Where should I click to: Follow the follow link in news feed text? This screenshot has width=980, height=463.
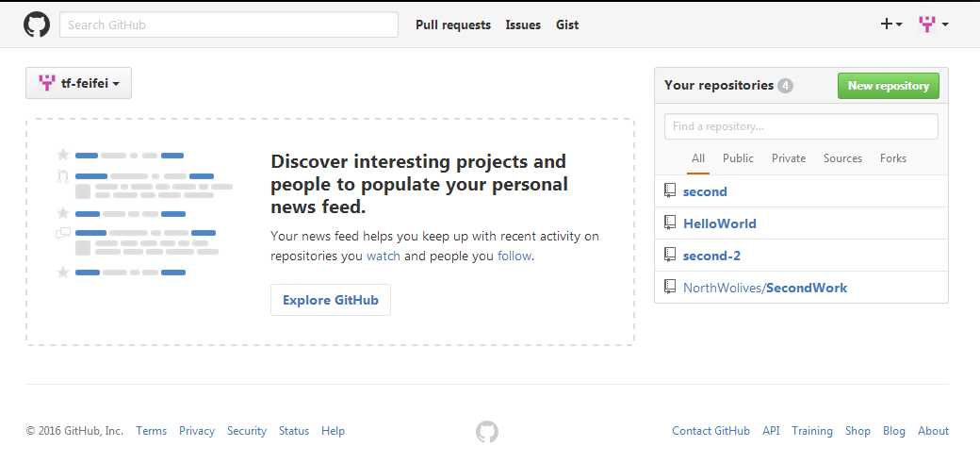click(514, 256)
